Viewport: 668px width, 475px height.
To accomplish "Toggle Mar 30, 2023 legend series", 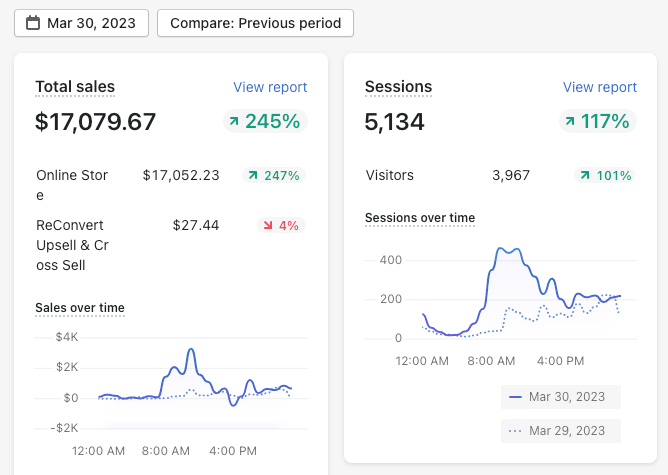I will pos(560,397).
